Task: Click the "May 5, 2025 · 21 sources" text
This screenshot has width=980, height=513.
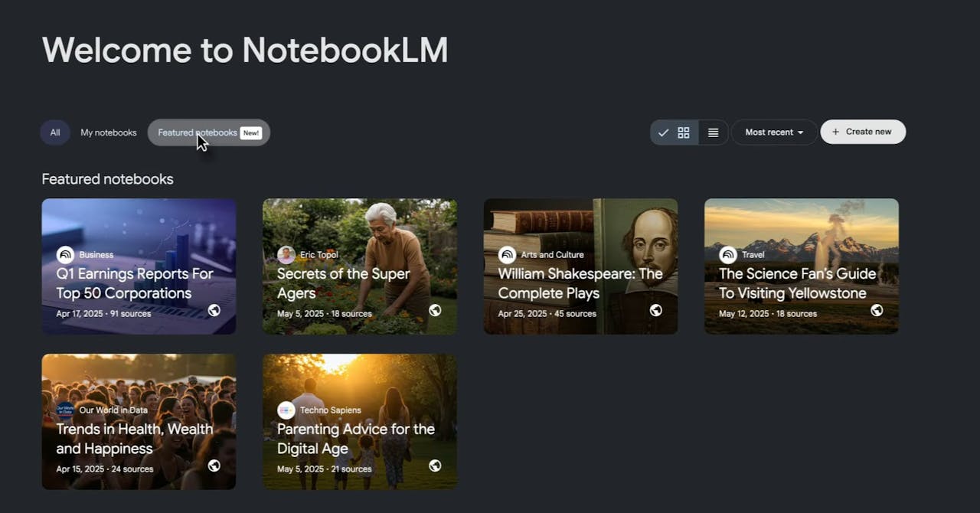Action: (325, 469)
